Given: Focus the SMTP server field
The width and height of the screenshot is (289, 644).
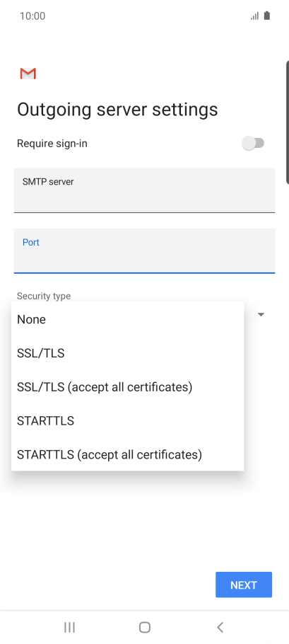Looking at the screenshot, I should tap(144, 190).
